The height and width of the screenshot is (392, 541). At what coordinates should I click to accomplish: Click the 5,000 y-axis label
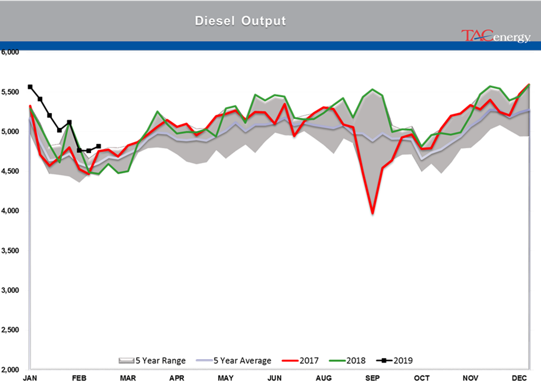10,132
